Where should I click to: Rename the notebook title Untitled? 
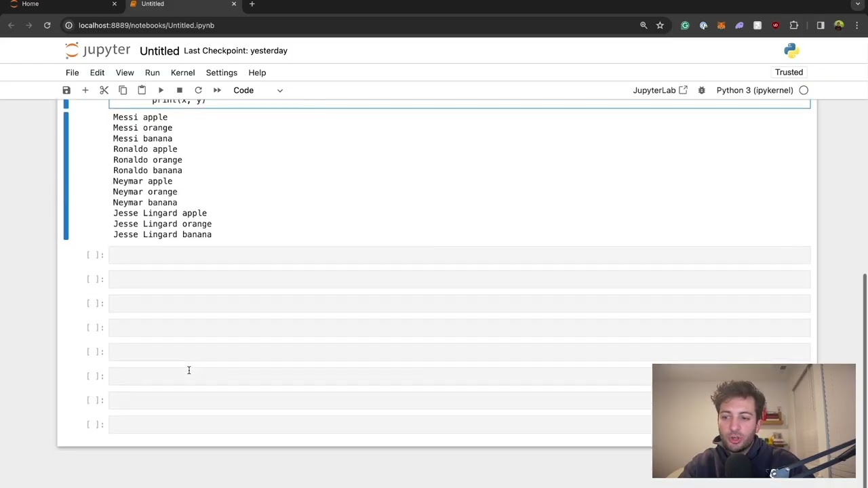click(159, 51)
